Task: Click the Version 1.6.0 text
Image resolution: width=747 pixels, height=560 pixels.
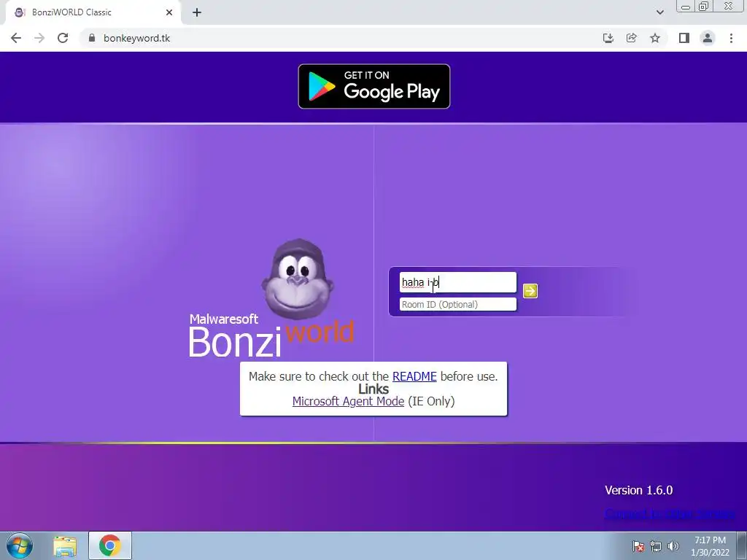Action: click(638, 490)
